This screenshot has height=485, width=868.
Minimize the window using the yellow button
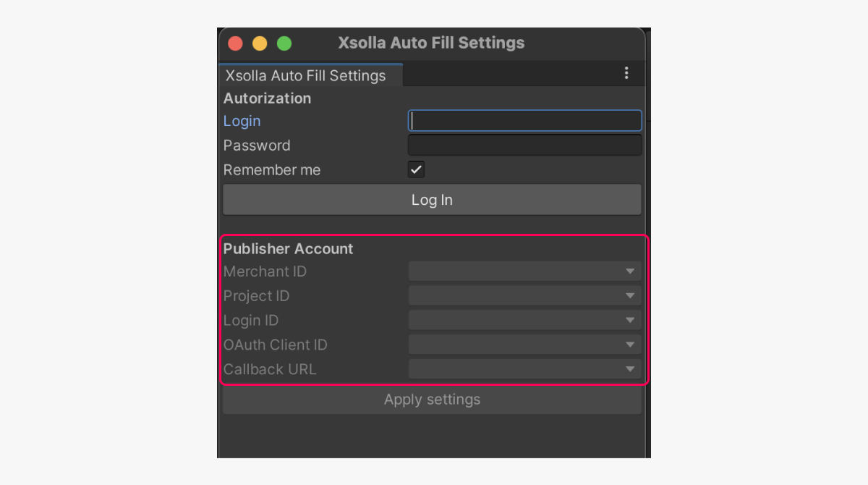[260, 43]
